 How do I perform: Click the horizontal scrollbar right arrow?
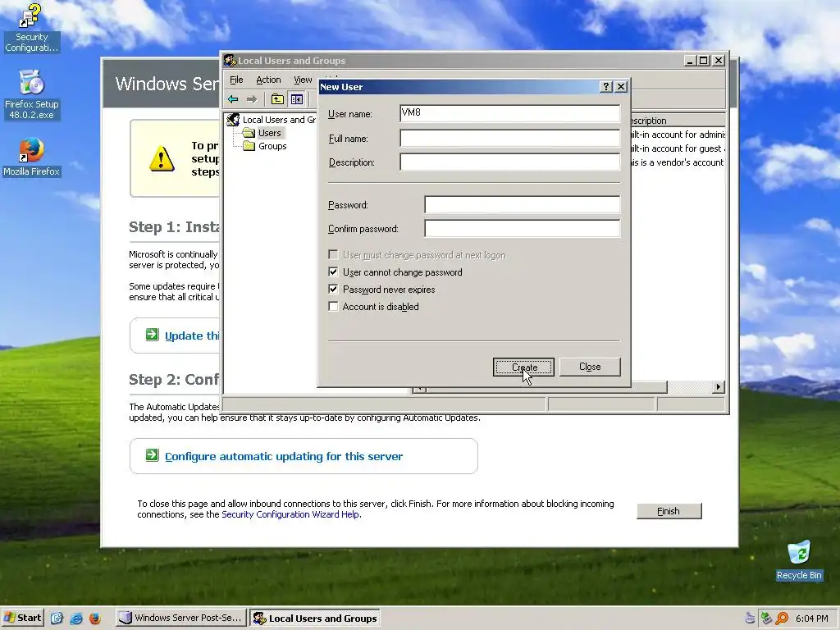[x=719, y=387]
